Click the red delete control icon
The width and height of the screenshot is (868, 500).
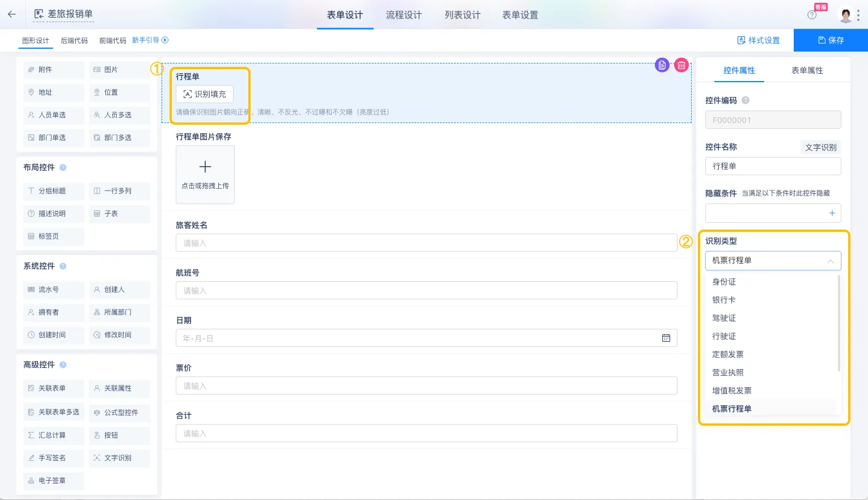tap(681, 65)
